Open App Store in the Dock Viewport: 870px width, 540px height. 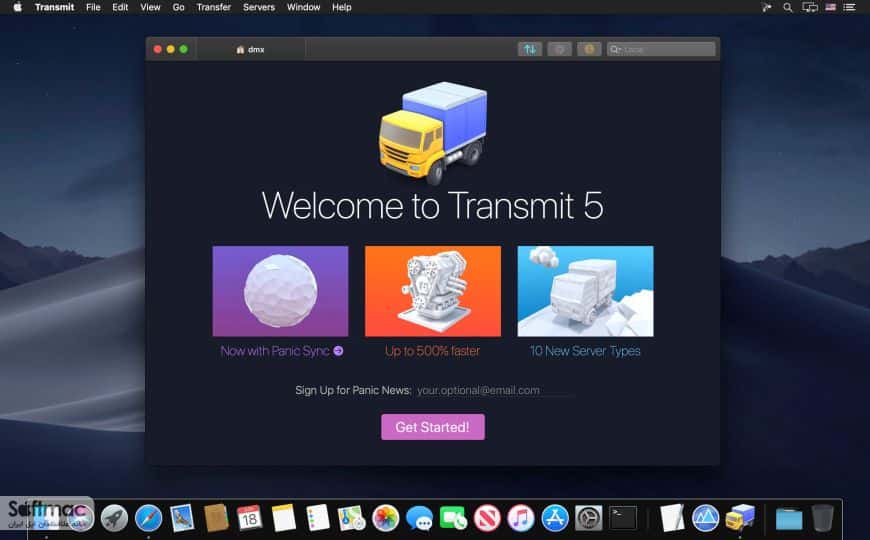pyautogui.click(x=554, y=518)
